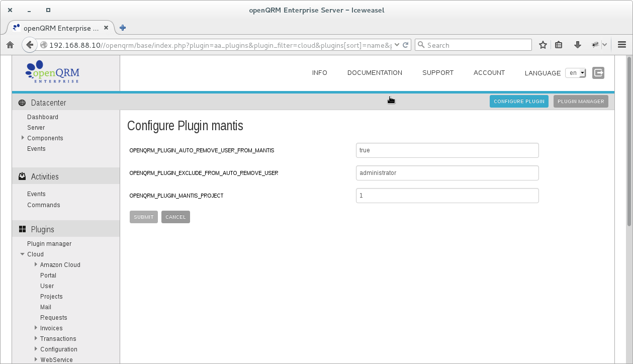
Task: Open Events under Datacenter
Action: coord(36,149)
